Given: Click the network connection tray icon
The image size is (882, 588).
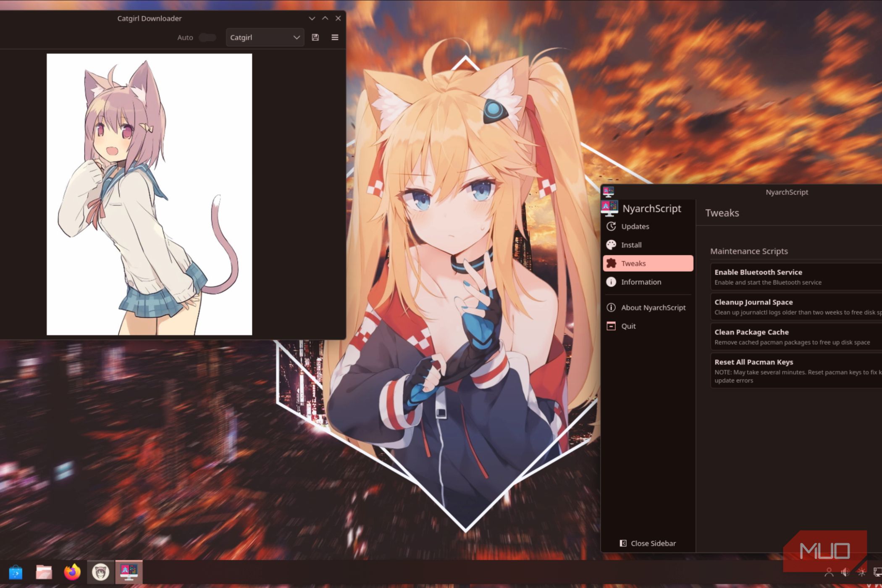Looking at the screenshot, I should coord(877,572).
